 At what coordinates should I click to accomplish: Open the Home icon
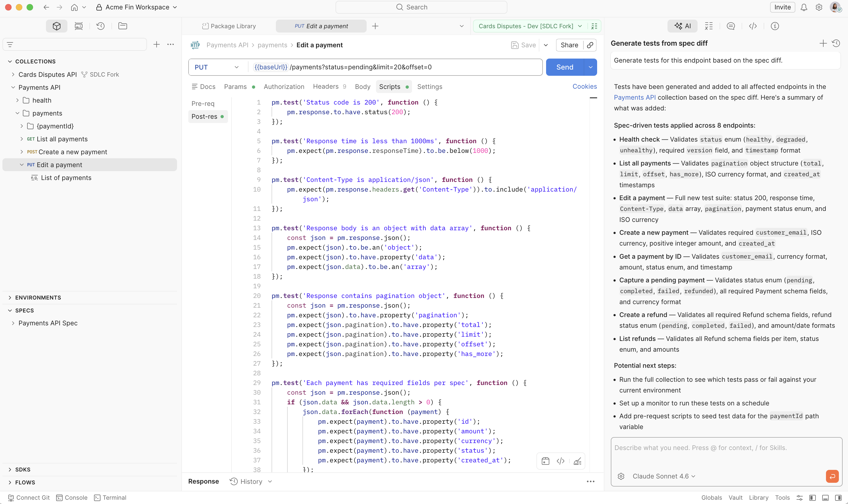(74, 7)
